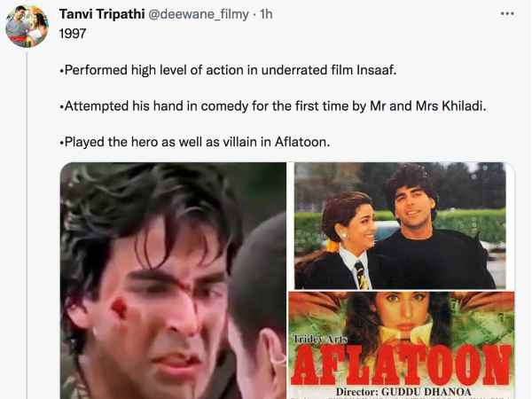
Task: Click the line about villain in Aflatoon
Action: [x=195, y=142]
